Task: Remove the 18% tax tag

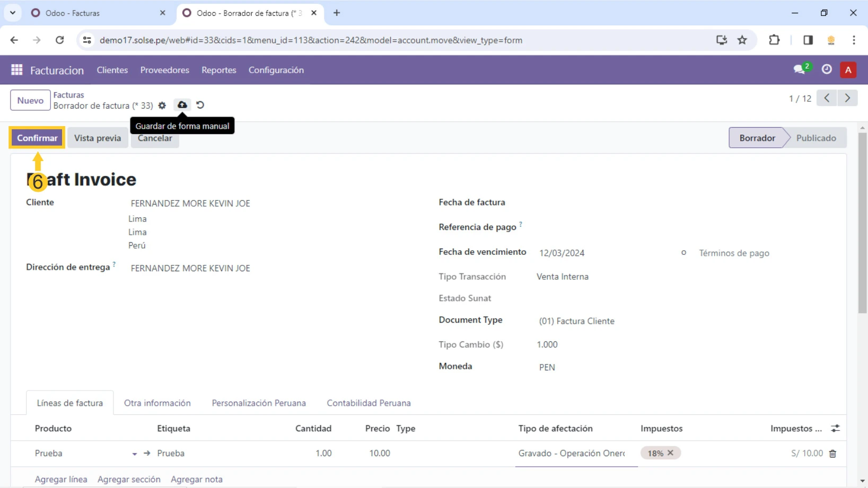Action: point(670,453)
